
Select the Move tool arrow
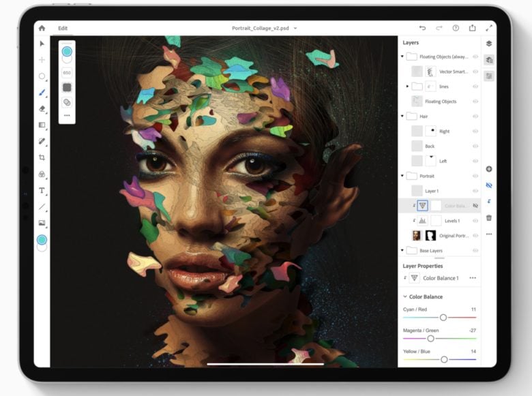tap(42, 44)
